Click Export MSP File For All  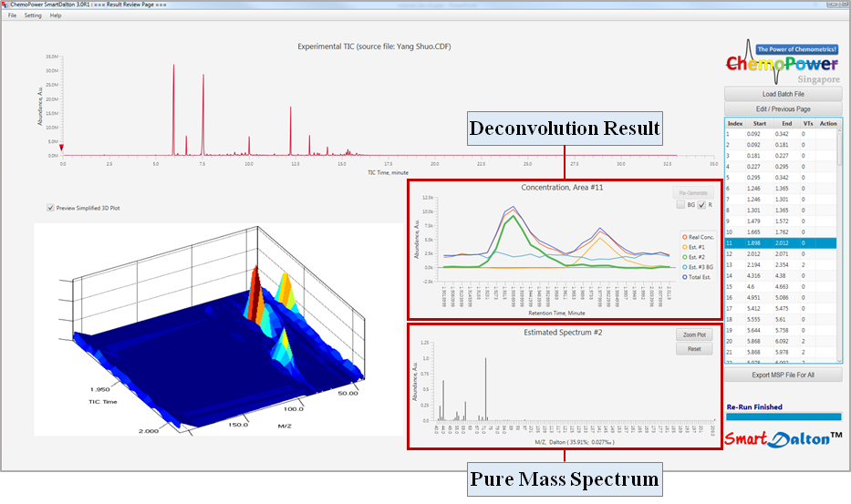tap(784, 375)
